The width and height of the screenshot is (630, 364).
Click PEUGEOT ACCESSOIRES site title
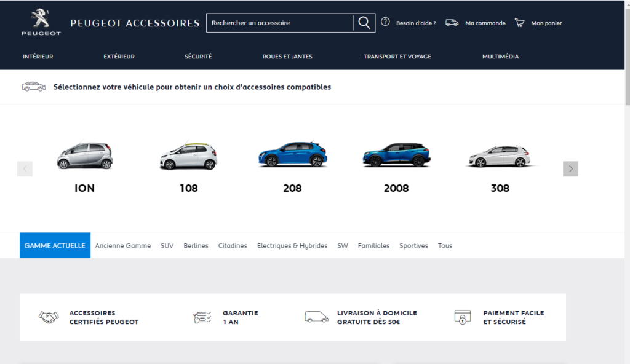click(x=135, y=23)
